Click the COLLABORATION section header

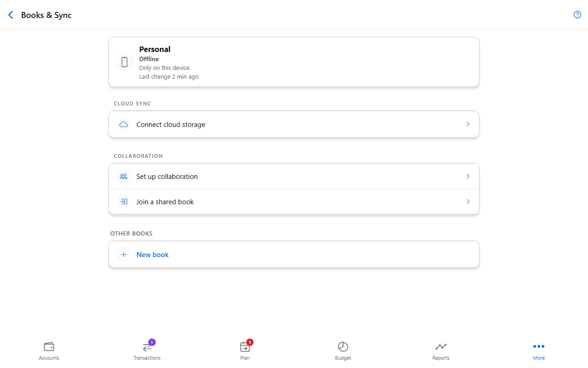[x=138, y=156]
